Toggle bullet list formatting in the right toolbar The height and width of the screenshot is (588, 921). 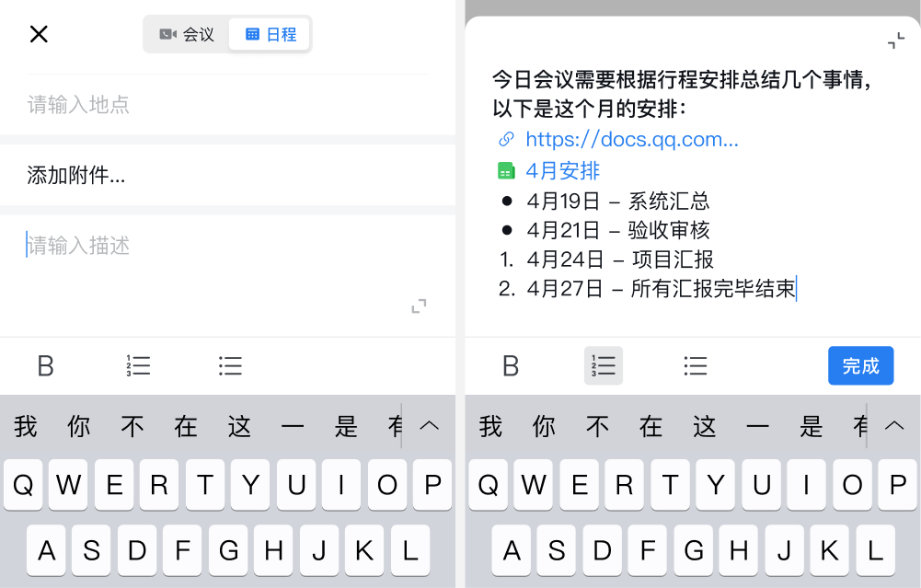click(x=695, y=365)
